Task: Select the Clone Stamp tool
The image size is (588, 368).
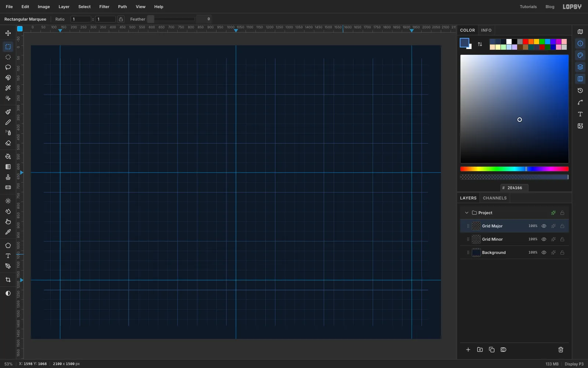Action: (8, 177)
